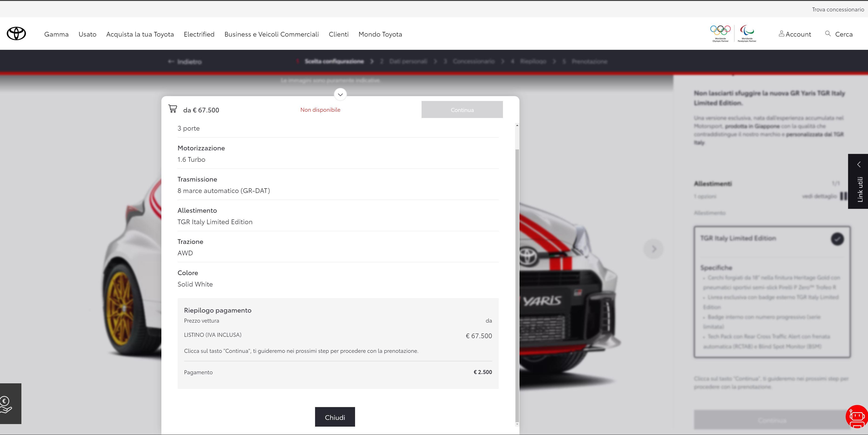Click the Cerca search magnifier icon
This screenshot has height=435, width=868.
tap(828, 33)
